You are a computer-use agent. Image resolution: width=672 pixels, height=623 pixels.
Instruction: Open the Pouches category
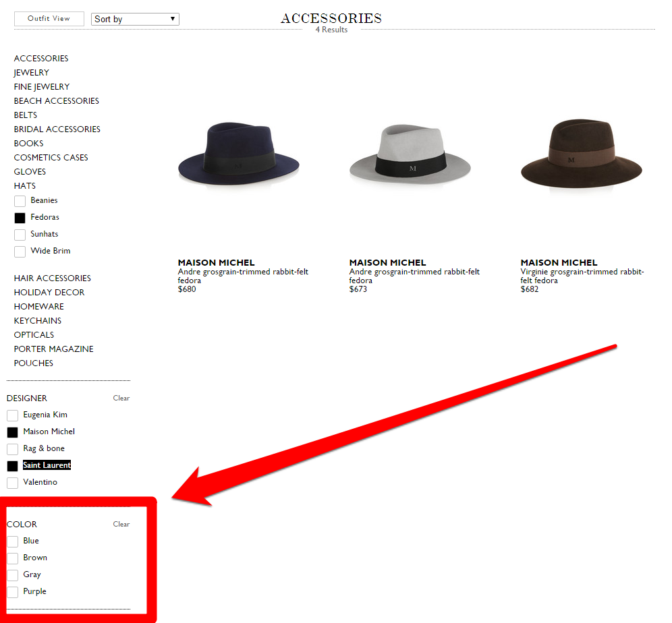pyautogui.click(x=34, y=363)
